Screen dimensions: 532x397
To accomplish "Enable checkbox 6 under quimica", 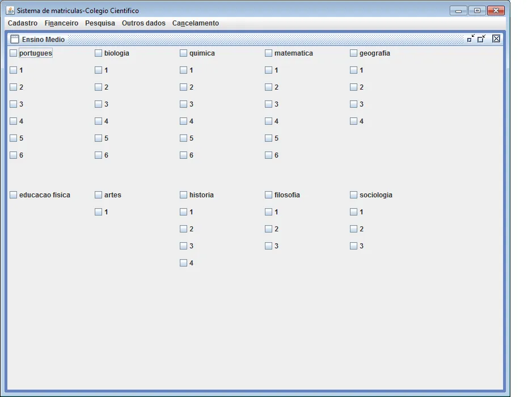I will click(x=184, y=155).
